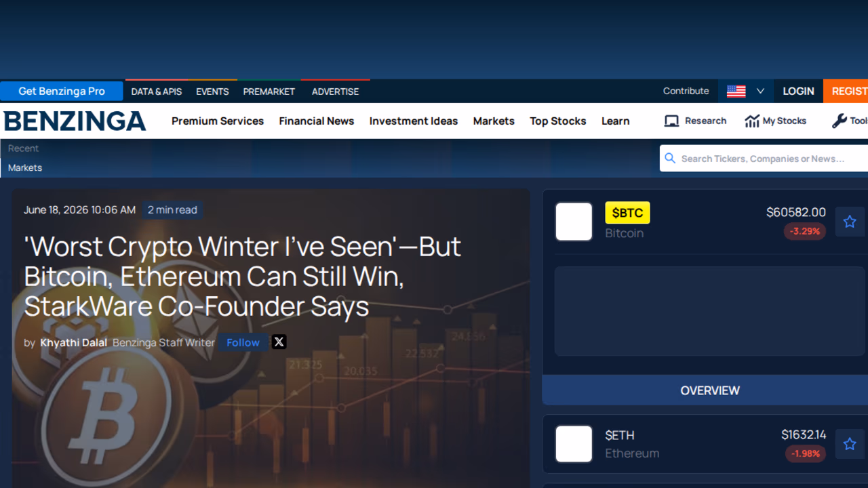The width and height of the screenshot is (868, 488).
Task: Click the Contribute link
Action: coord(686,91)
